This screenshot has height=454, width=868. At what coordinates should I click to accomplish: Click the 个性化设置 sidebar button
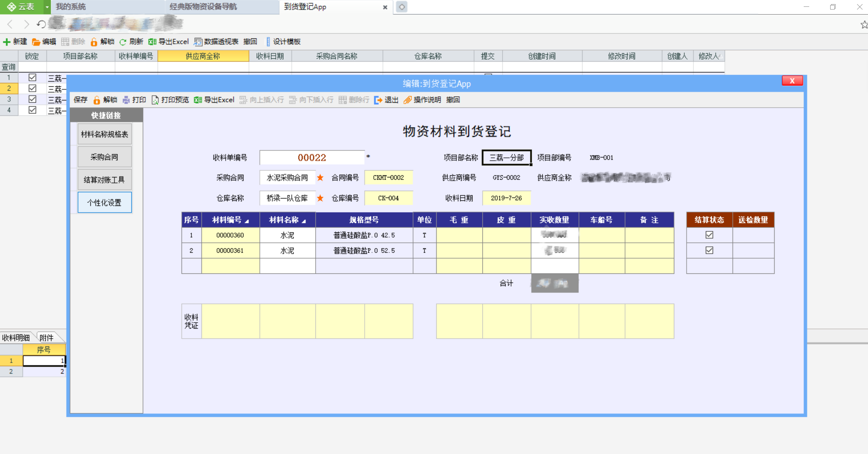click(104, 202)
